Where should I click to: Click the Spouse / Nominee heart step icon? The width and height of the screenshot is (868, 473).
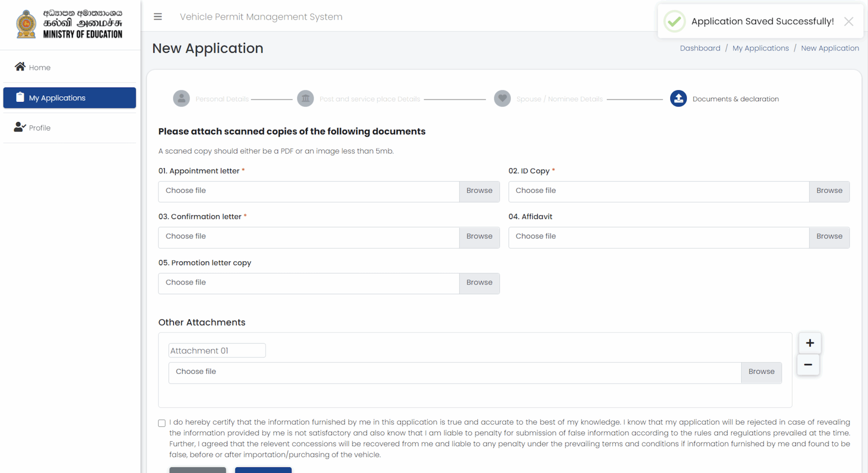(502, 99)
